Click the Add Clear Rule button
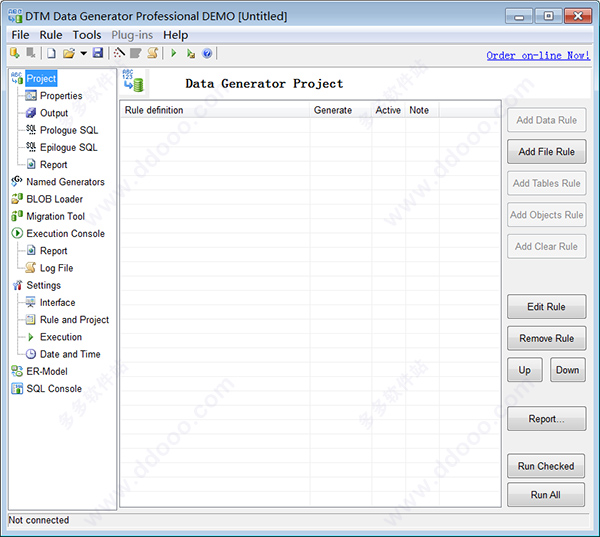 546,246
